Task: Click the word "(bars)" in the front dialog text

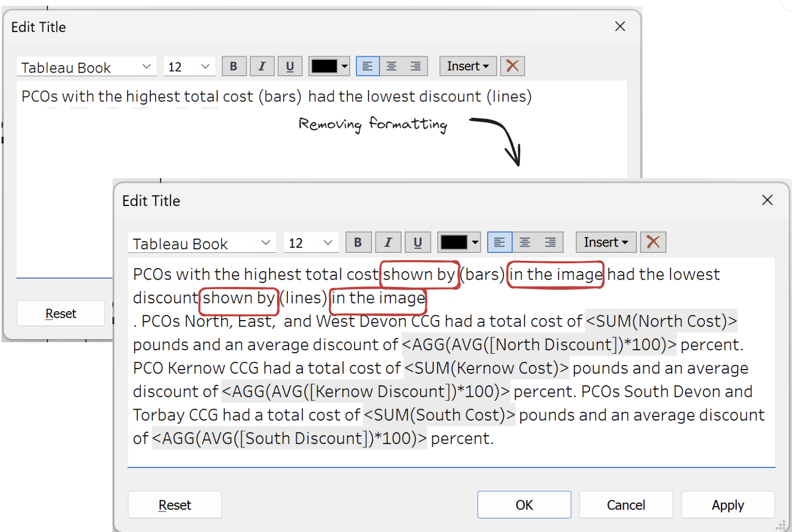Action: [482, 274]
